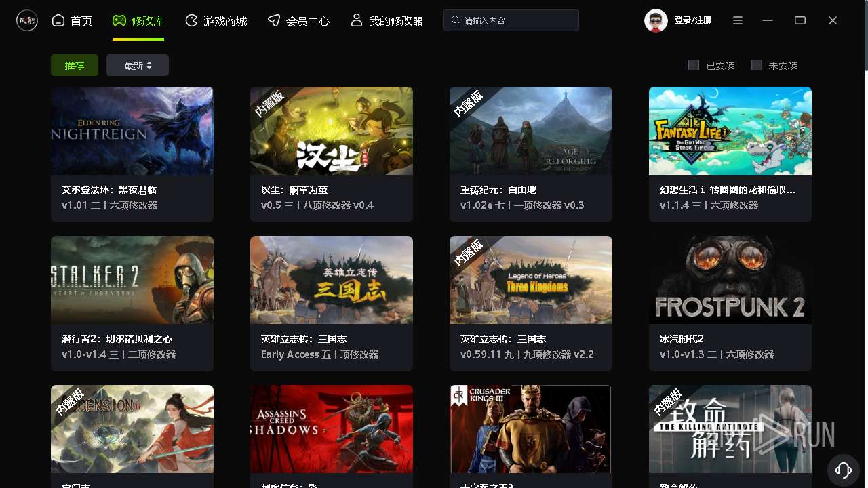The height and width of the screenshot is (488, 868).
Task: Open Frostpunk 2 cover thumbnail
Action: pyautogui.click(x=730, y=280)
